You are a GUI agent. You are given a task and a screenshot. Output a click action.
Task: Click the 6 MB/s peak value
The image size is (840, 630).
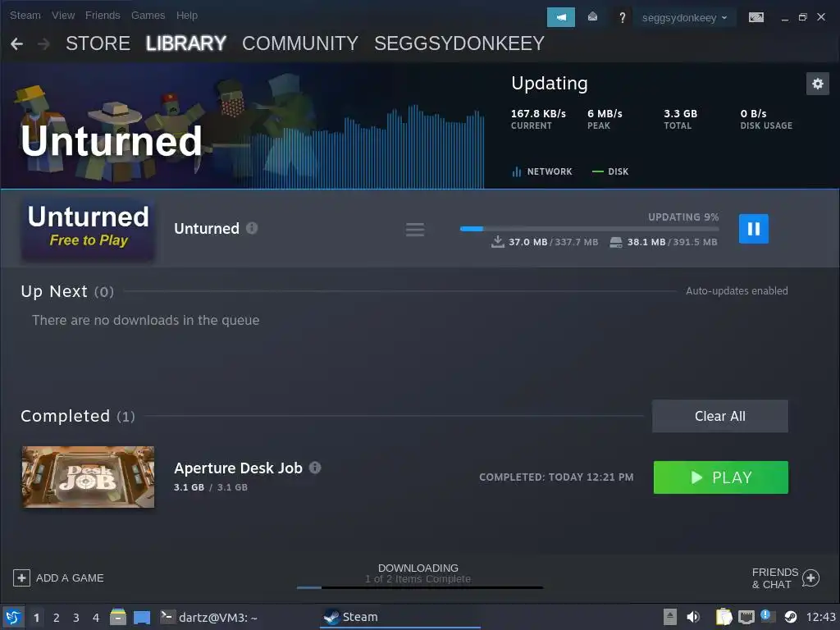pos(605,113)
